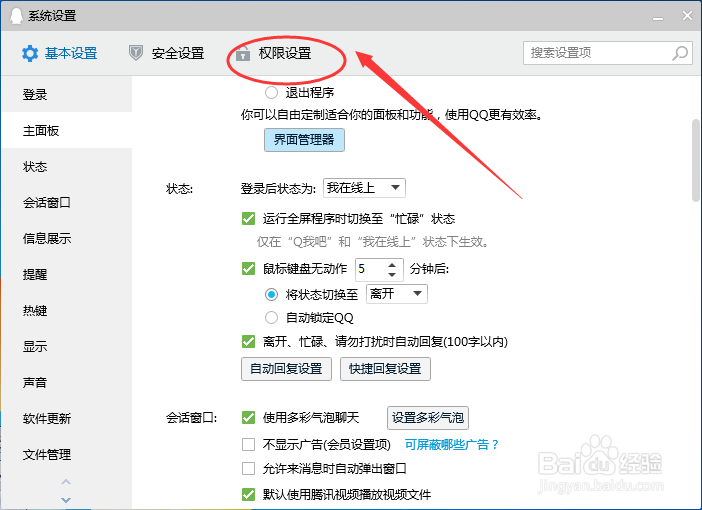Click the blue gear basic settings icon

(x=30, y=53)
